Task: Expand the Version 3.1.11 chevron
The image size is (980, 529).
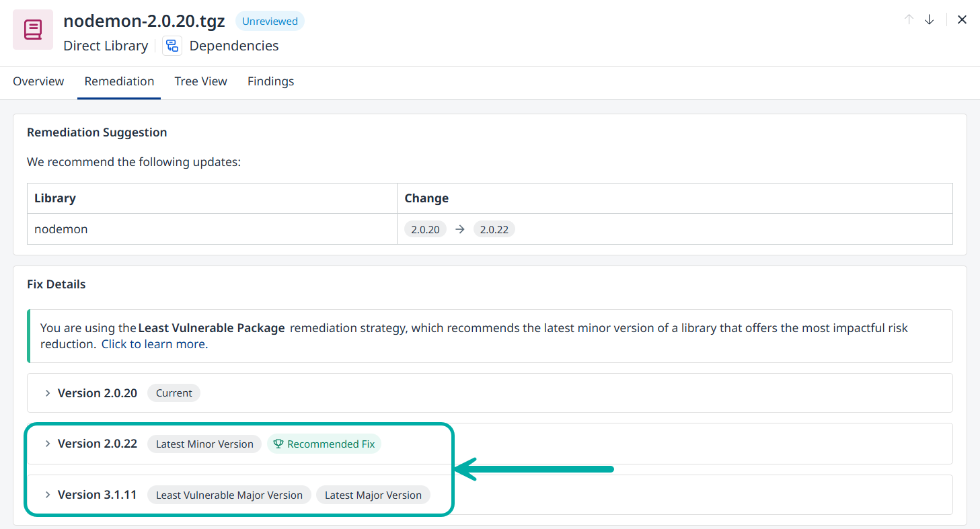Action: (x=48, y=495)
